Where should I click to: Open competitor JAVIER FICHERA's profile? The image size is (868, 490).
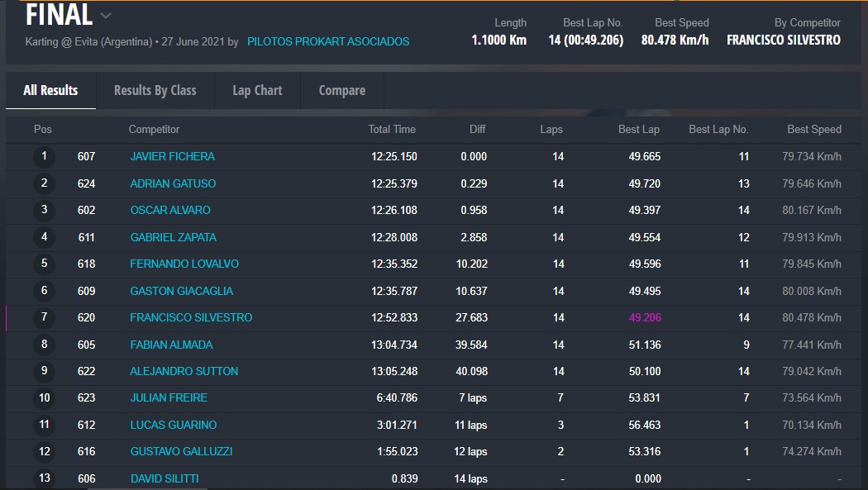(172, 156)
